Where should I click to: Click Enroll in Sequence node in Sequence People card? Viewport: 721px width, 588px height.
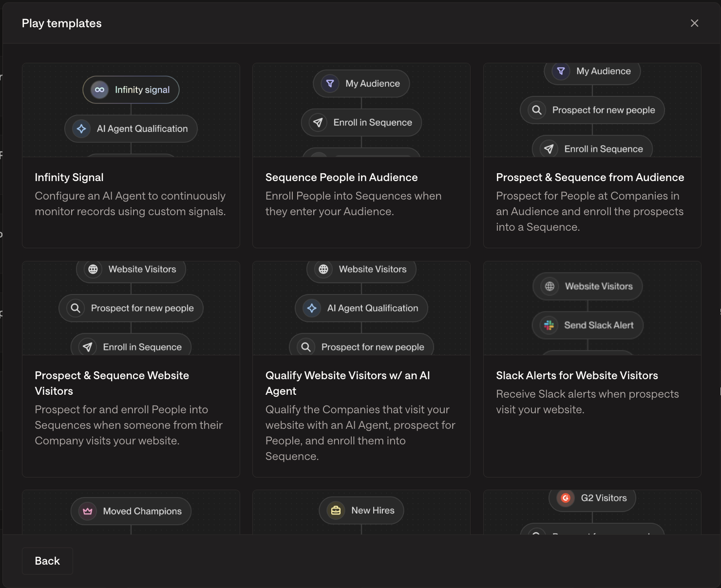coord(361,122)
